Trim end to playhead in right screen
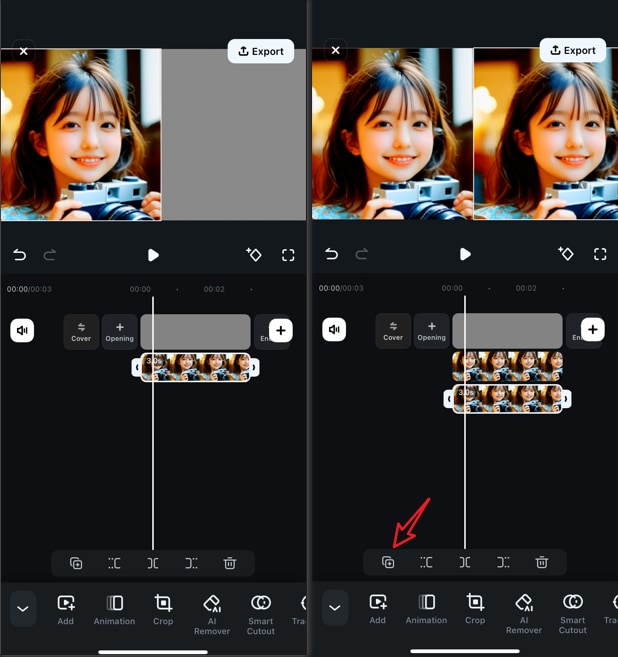Image resolution: width=618 pixels, height=657 pixels. tap(503, 562)
